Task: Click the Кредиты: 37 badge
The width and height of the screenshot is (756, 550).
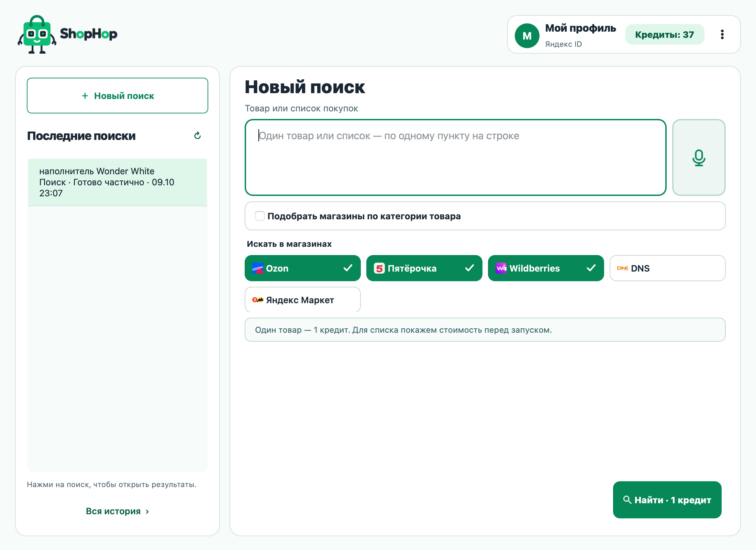Action: click(x=665, y=34)
